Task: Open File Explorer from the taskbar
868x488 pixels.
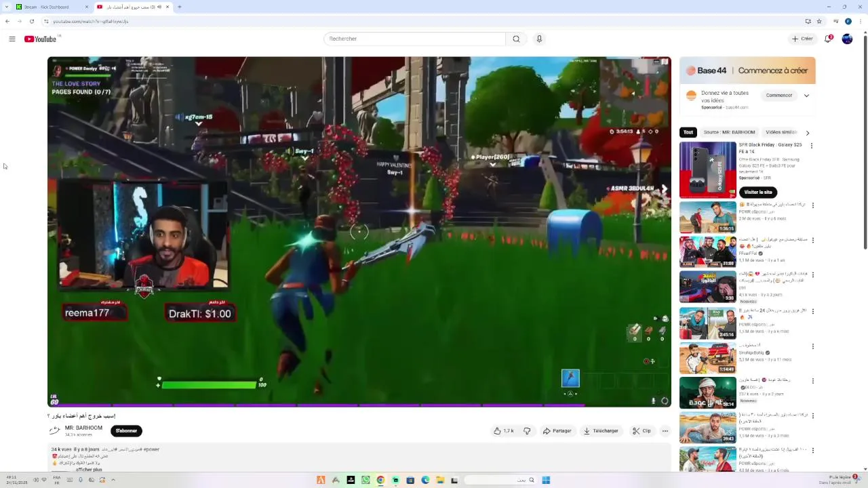Action: 440,480
